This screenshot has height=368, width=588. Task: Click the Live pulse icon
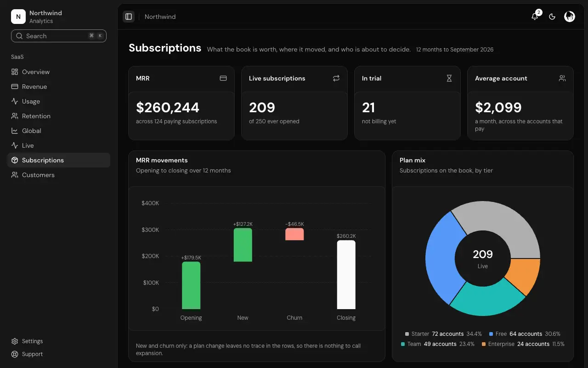coord(15,145)
